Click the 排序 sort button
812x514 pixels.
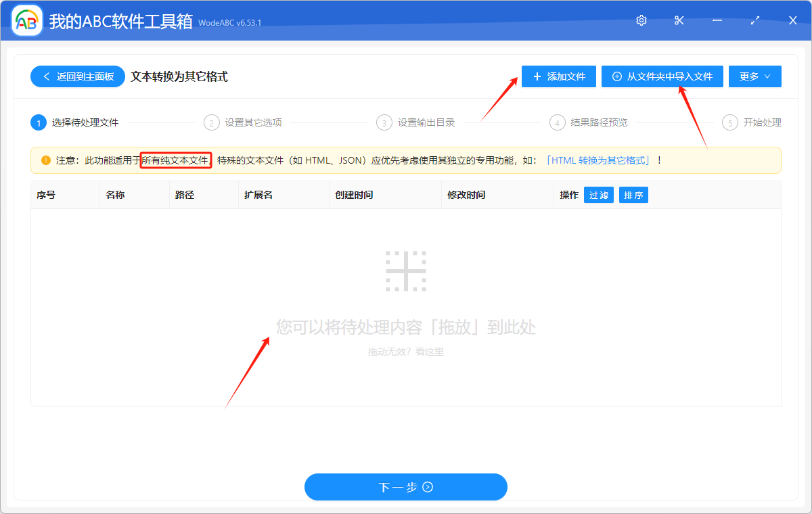tap(633, 194)
